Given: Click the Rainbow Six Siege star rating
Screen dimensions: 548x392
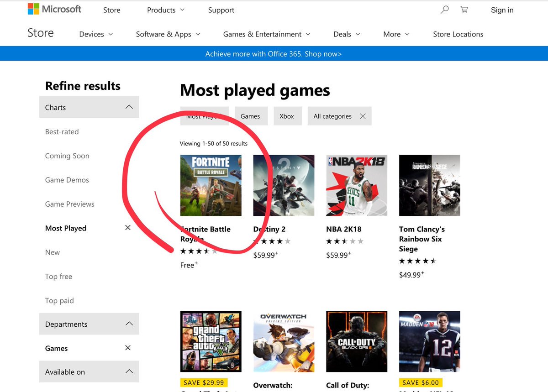Looking at the screenshot, I should click(418, 261).
